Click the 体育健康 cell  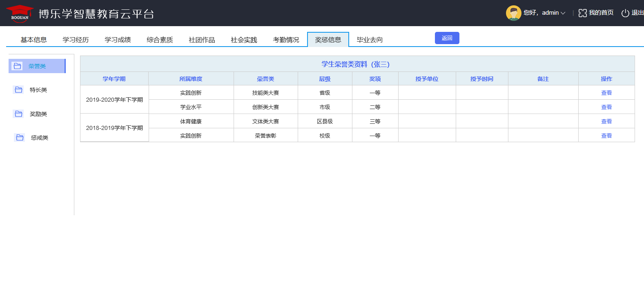(x=191, y=121)
